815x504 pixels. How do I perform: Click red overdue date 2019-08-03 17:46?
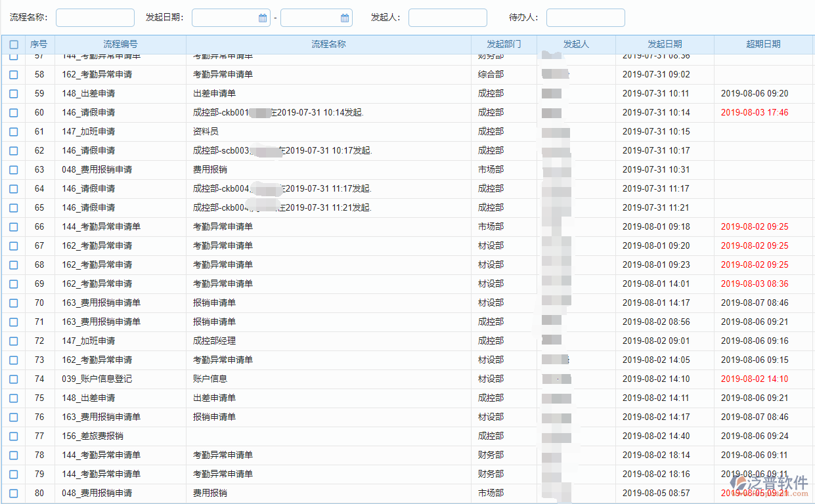click(x=755, y=113)
